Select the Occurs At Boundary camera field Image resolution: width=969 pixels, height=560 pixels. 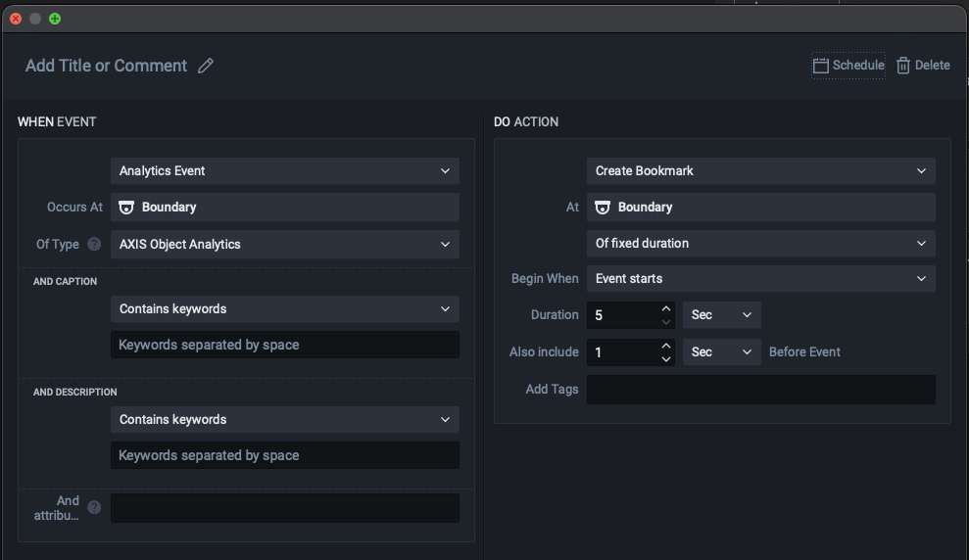(x=285, y=208)
